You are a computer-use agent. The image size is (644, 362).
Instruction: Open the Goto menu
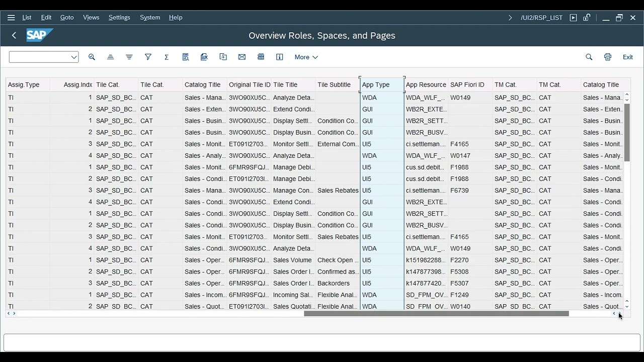point(67,18)
